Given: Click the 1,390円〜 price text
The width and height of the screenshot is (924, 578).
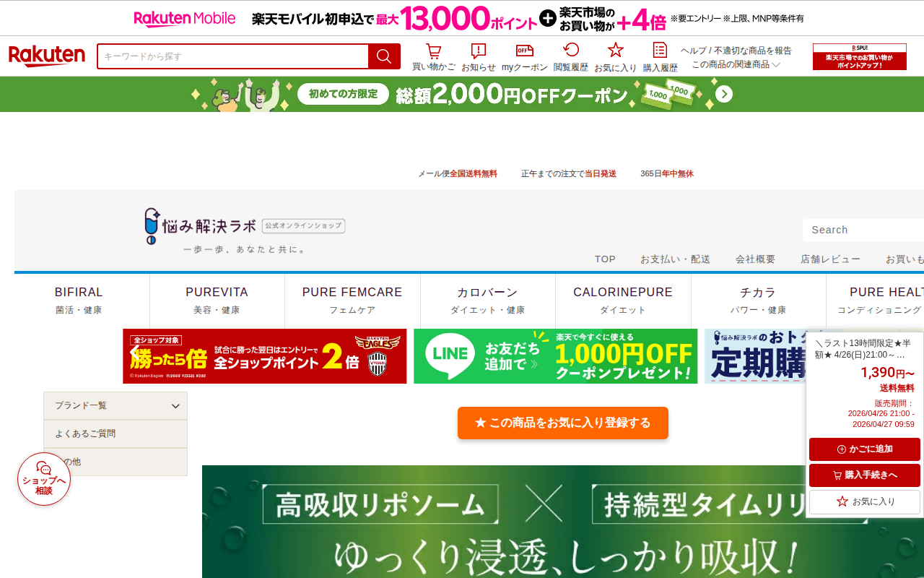Looking at the screenshot, I should coord(887,373).
